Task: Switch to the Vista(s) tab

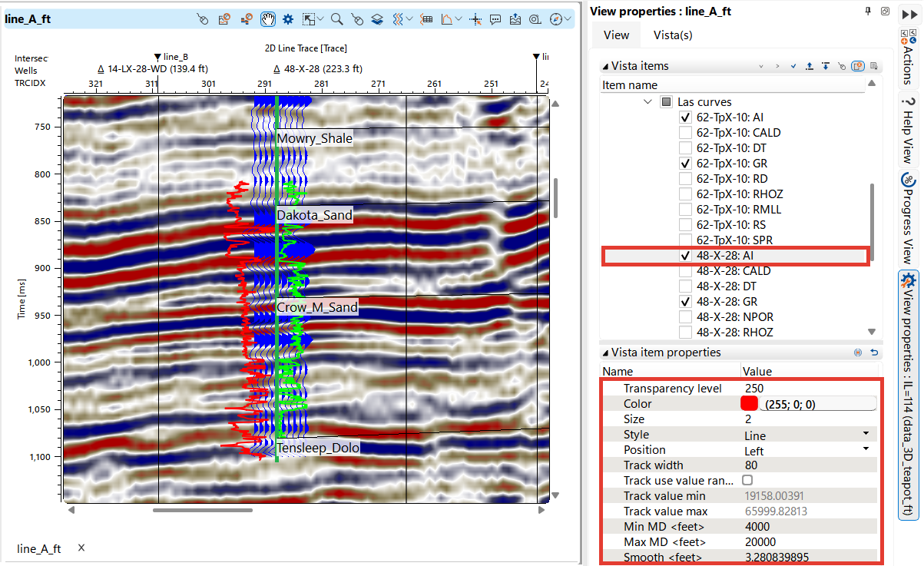Action: click(x=672, y=35)
